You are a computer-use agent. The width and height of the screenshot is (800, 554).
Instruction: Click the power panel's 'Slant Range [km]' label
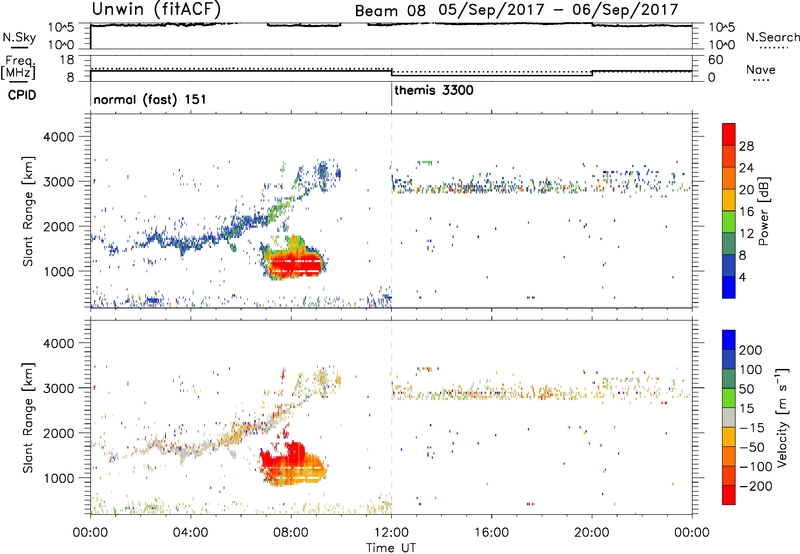pos(28,211)
